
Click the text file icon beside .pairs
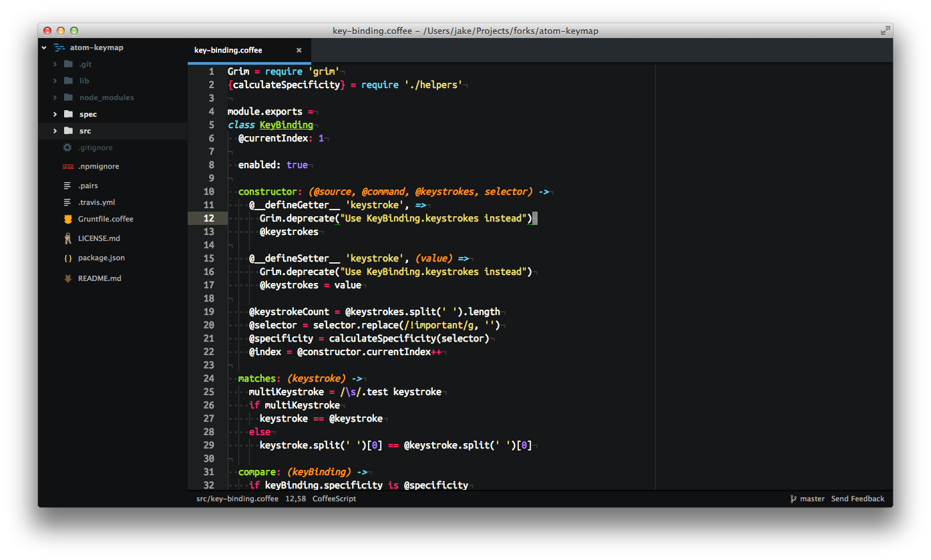(67, 186)
